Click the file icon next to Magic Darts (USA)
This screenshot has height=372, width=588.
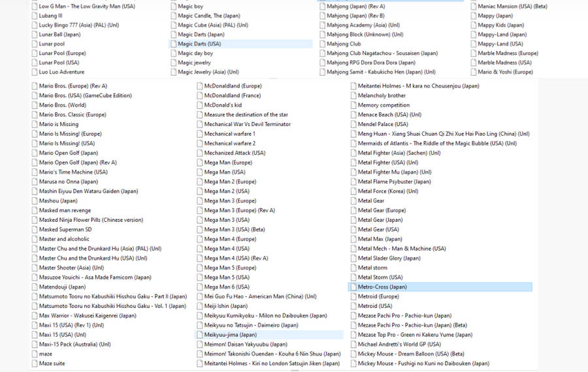click(173, 44)
